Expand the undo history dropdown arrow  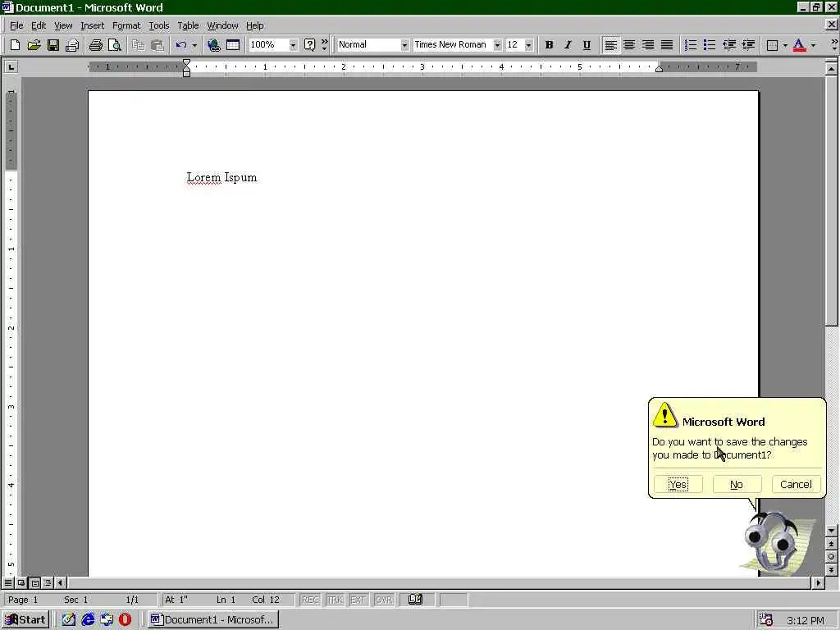point(194,45)
